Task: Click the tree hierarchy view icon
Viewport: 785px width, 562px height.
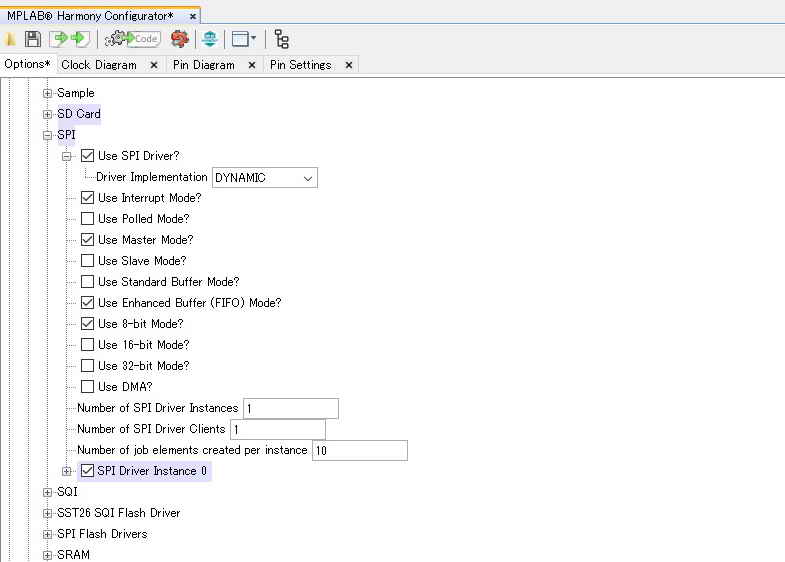Action: tap(282, 39)
